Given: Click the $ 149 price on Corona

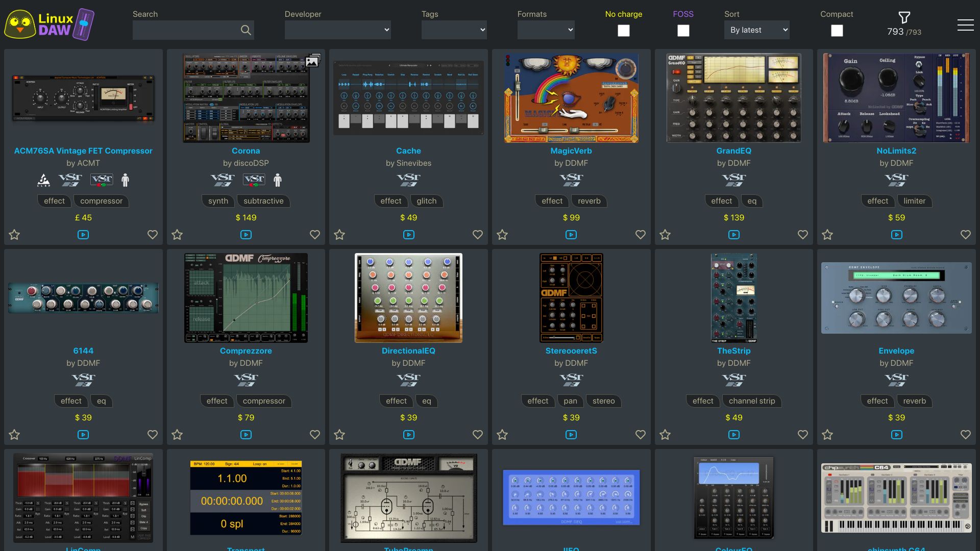Looking at the screenshot, I should (x=246, y=218).
